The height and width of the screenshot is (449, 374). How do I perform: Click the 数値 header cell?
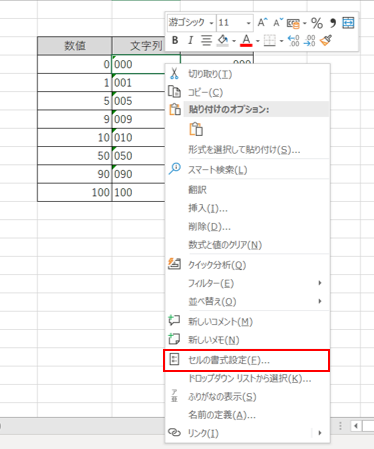point(75,46)
